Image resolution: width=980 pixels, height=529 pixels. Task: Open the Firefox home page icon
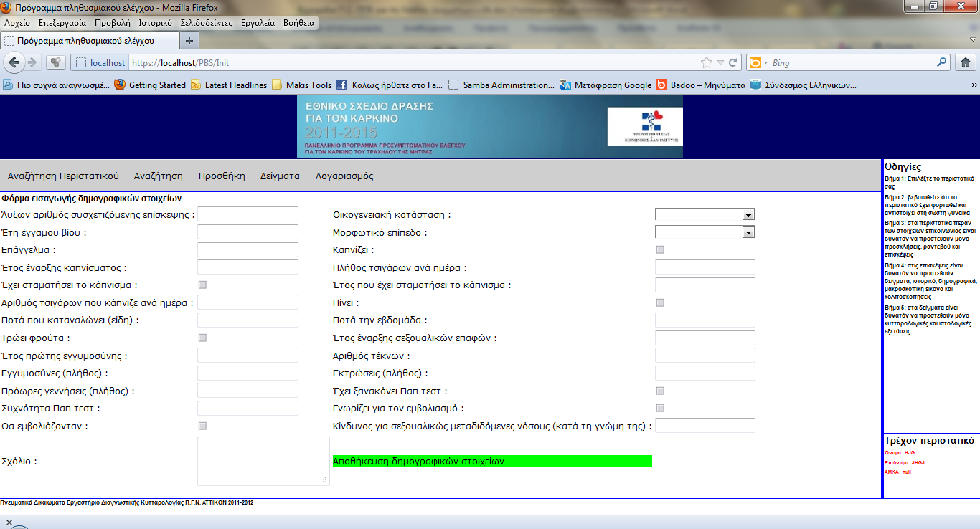tap(966, 62)
